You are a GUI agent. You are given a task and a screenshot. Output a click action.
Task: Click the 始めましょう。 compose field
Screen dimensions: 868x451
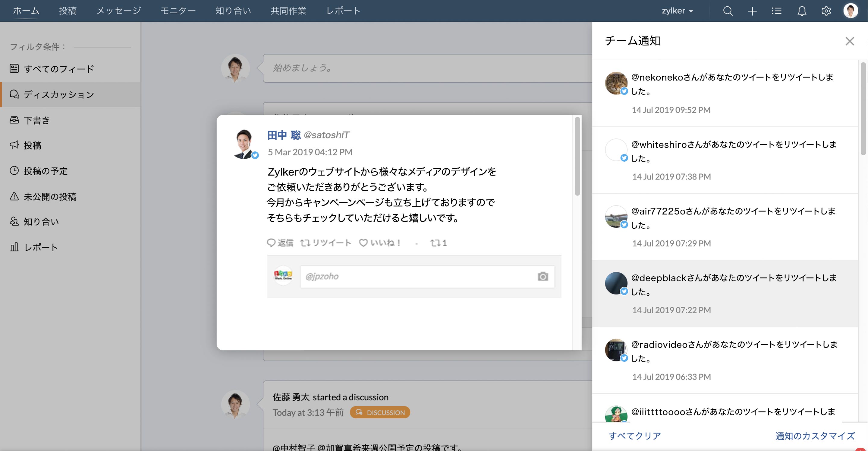(x=427, y=68)
